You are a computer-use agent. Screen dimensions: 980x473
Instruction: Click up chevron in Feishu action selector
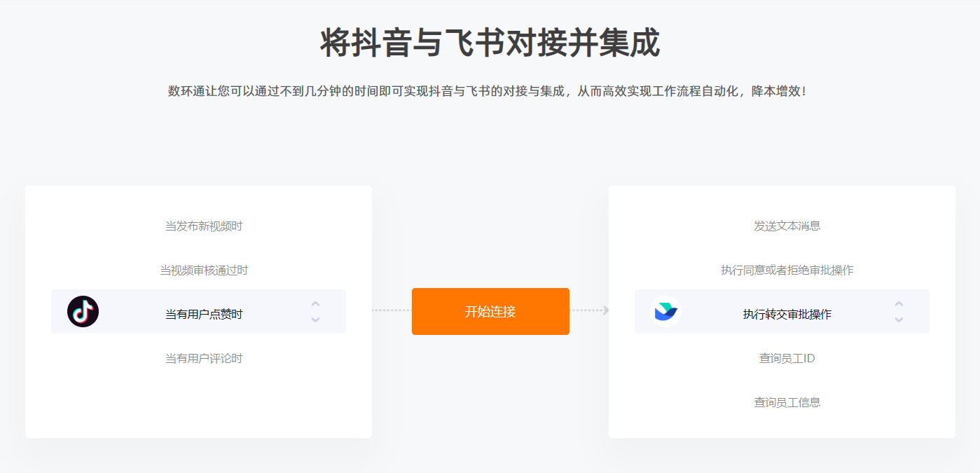(x=899, y=303)
